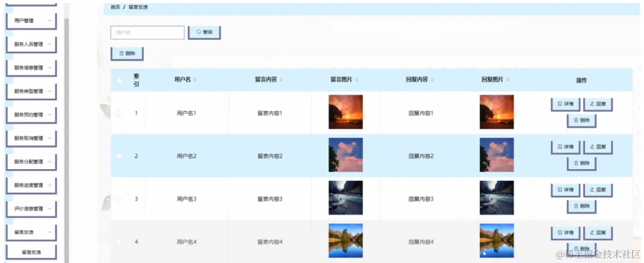644x263 pixels.
Task: Click 回复 for row 用户名1
Action: click(x=598, y=104)
